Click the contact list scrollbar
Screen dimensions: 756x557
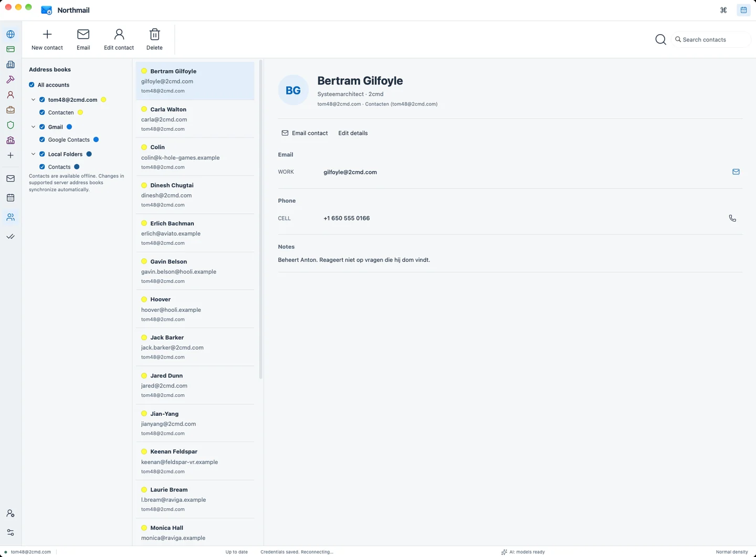[261, 220]
